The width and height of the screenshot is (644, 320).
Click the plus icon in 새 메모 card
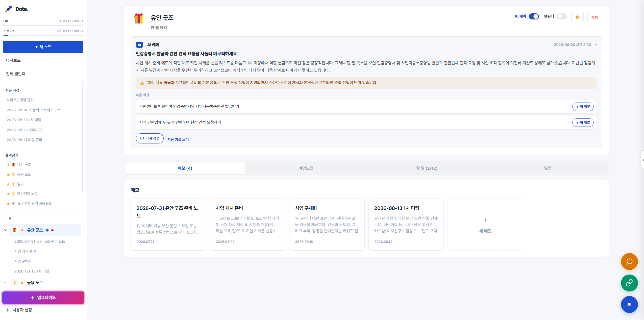point(485,220)
